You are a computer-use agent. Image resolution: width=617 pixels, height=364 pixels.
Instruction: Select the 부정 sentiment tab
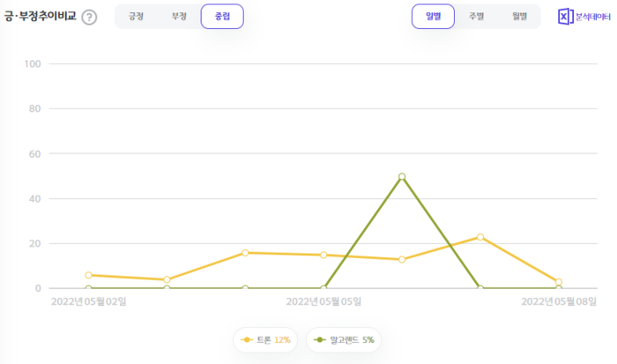[179, 17]
